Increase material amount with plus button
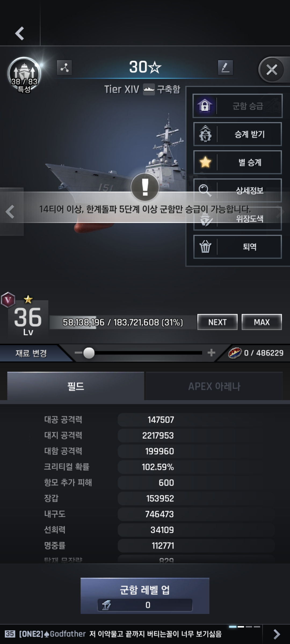290x644 pixels. [x=212, y=353]
